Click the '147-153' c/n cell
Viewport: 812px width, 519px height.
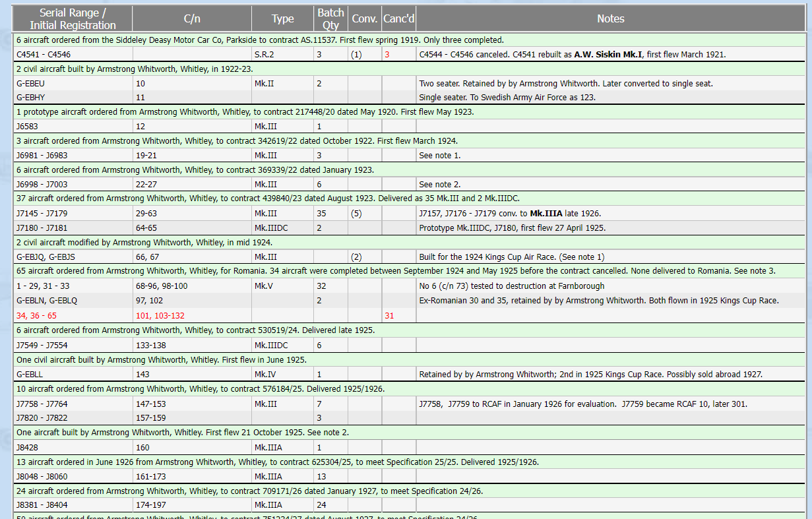tap(192, 404)
